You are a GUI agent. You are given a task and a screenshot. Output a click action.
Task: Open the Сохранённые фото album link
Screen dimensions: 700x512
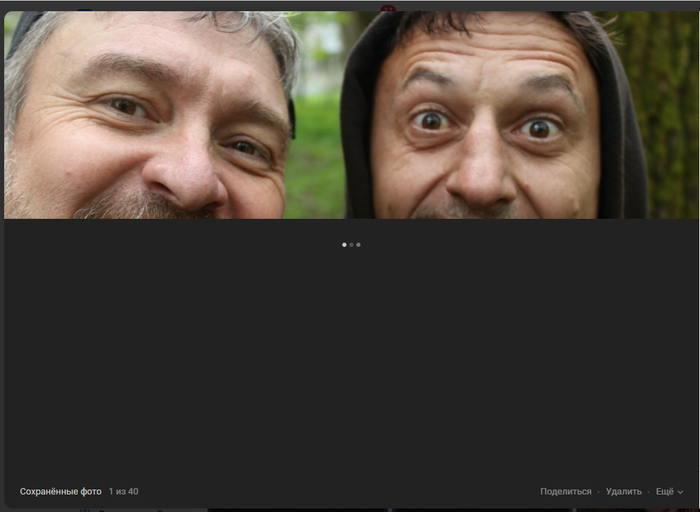coord(60,492)
